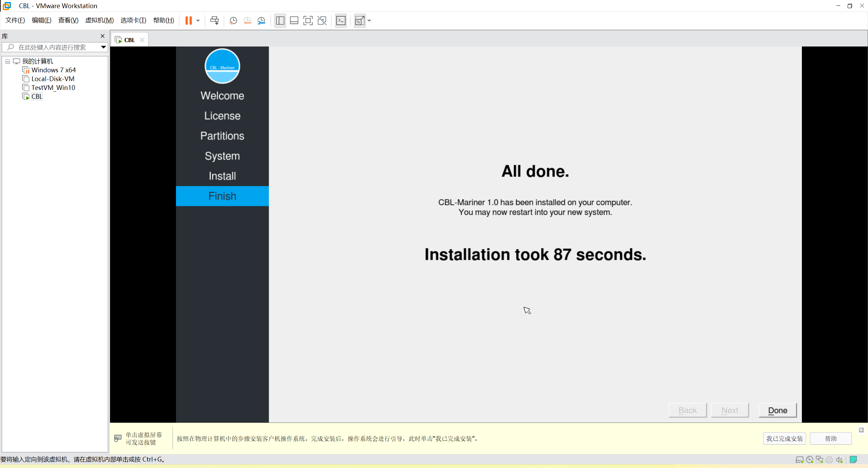Click the 我已完成安装 button
This screenshot has width=868, height=468.
coord(784,438)
